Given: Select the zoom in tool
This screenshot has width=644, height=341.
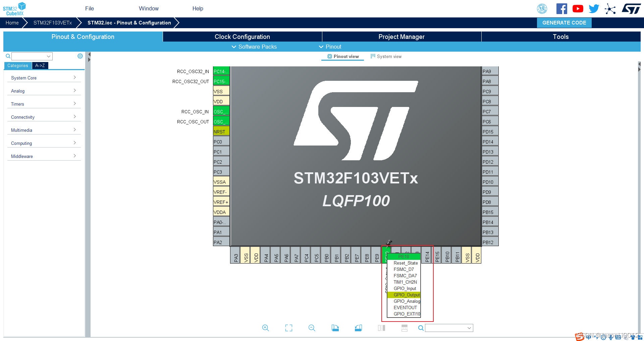Looking at the screenshot, I should [266, 328].
